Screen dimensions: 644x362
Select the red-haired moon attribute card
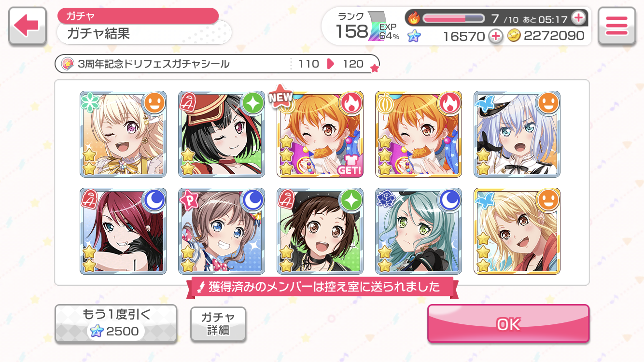[123, 231]
